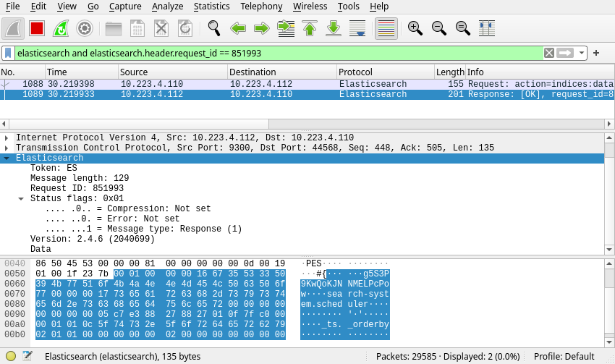Expand Internet Protocol Version 4 details
This screenshot has height=364, width=615.
[x=7, y=137]
